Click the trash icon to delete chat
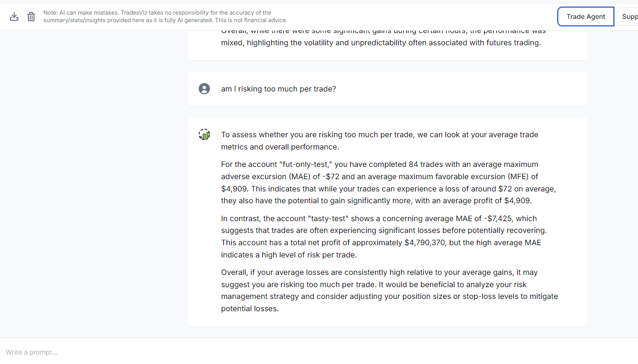Image resolution: width=638 pixels, height=364 pixels. pyautogui.click(x=31, y=17)
